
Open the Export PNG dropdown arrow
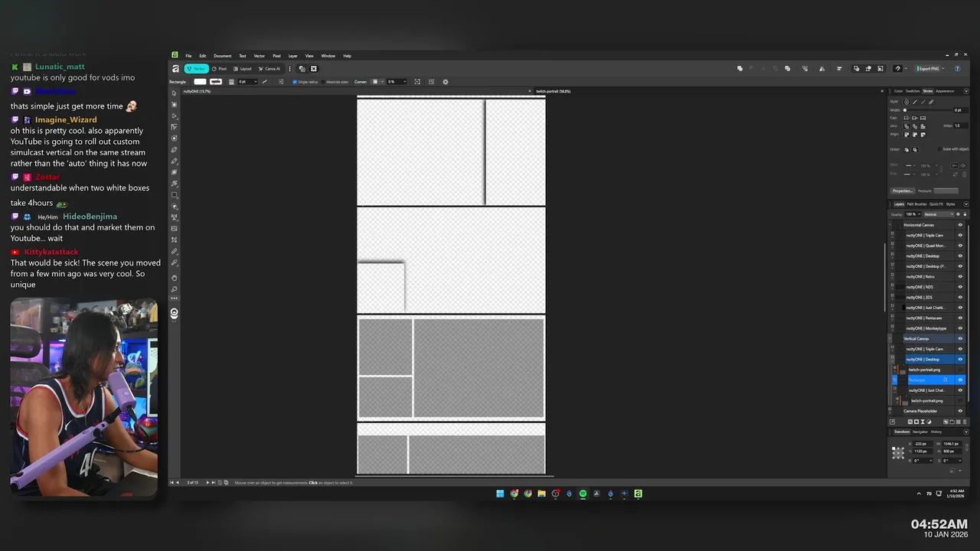point(943,68)
